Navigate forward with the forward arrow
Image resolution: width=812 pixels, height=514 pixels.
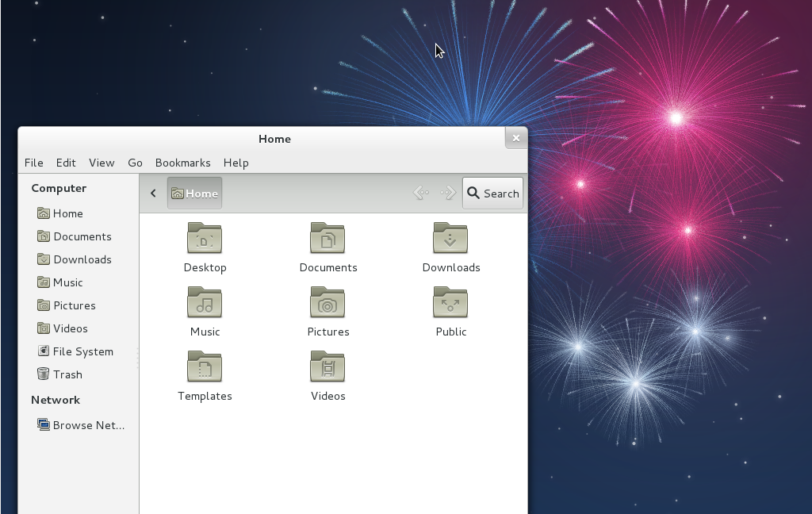pyautogui.click(x=446, y=193)
